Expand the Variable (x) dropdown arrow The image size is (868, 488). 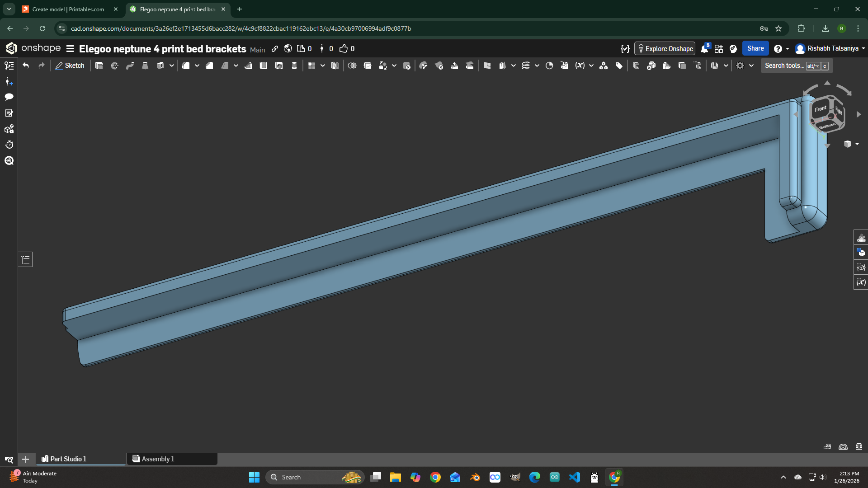pyautogui.click(x=591, y=66)
